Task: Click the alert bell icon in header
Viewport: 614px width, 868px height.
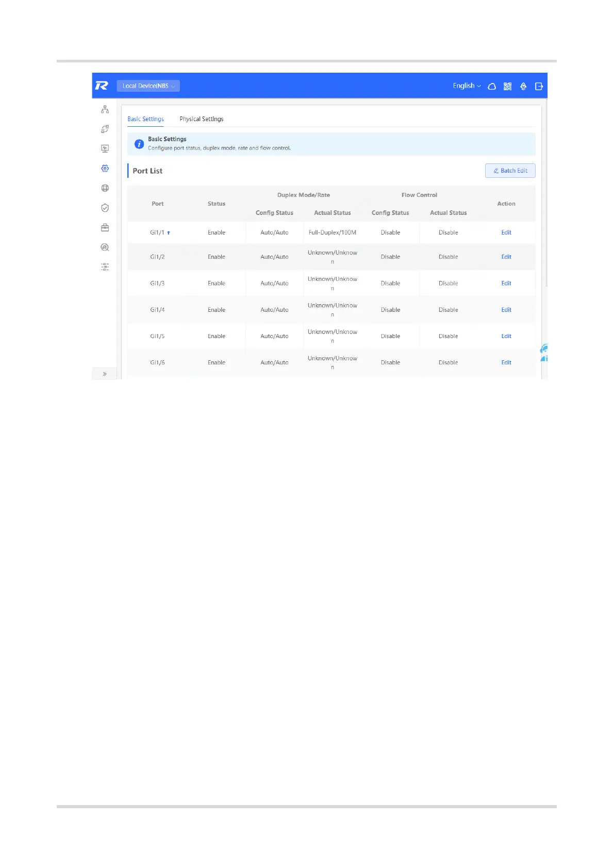Action: [523, 86]
